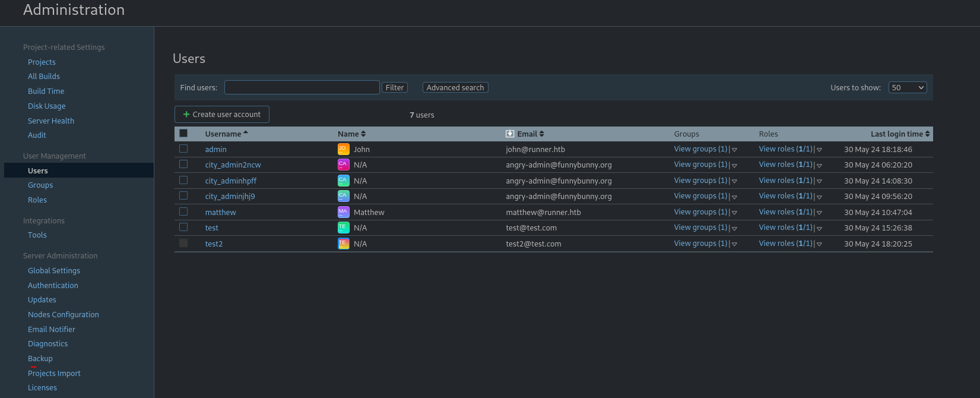Viewport: 980px width, 398px height.
Task: Click the sort arrow beside Username header
Action: (x=246, y=133)
